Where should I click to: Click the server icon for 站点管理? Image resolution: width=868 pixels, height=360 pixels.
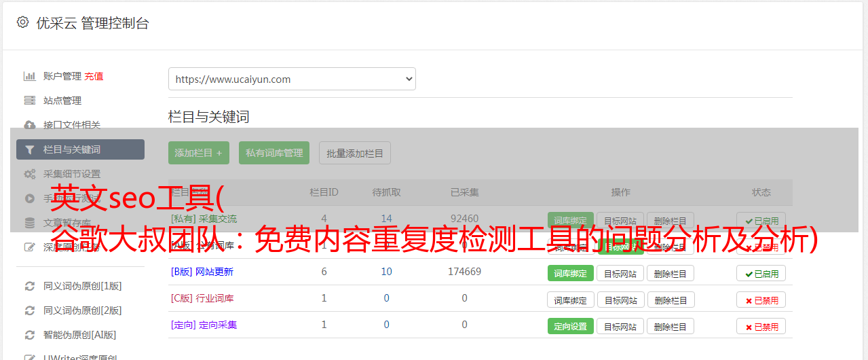pyautogui.click(x=30, y=101)
